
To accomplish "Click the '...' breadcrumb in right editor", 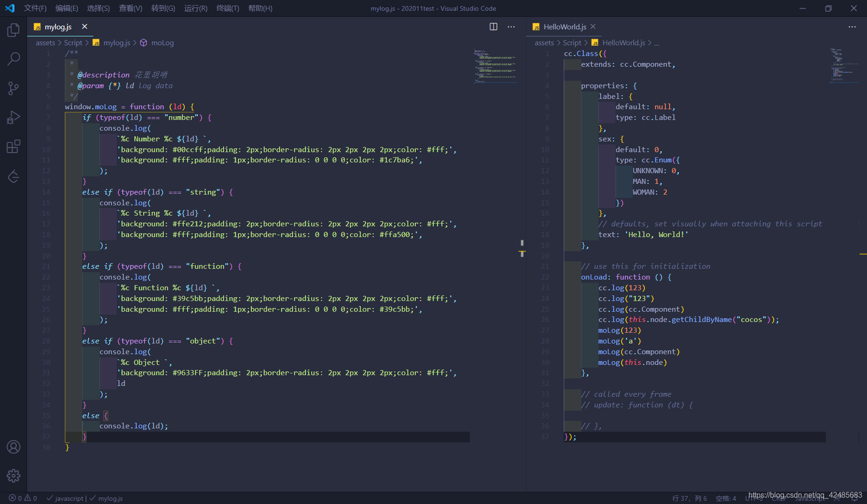I will (657, 42).
